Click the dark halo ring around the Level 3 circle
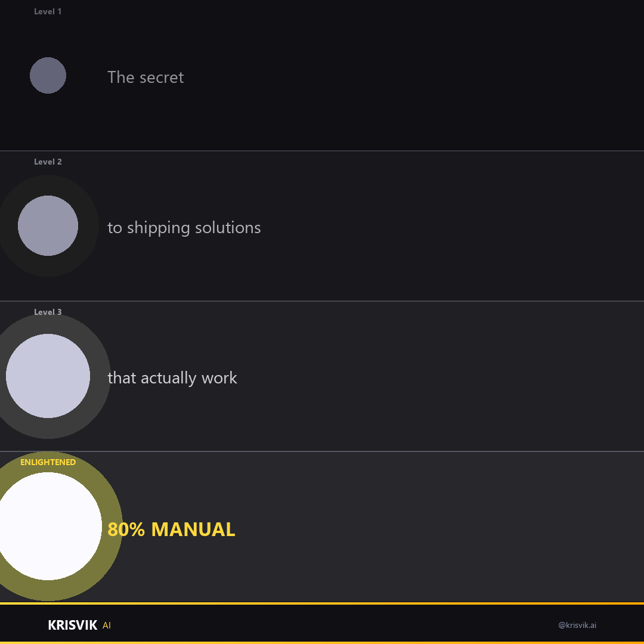This screenshot has height=644, width=644. point(100,376)
